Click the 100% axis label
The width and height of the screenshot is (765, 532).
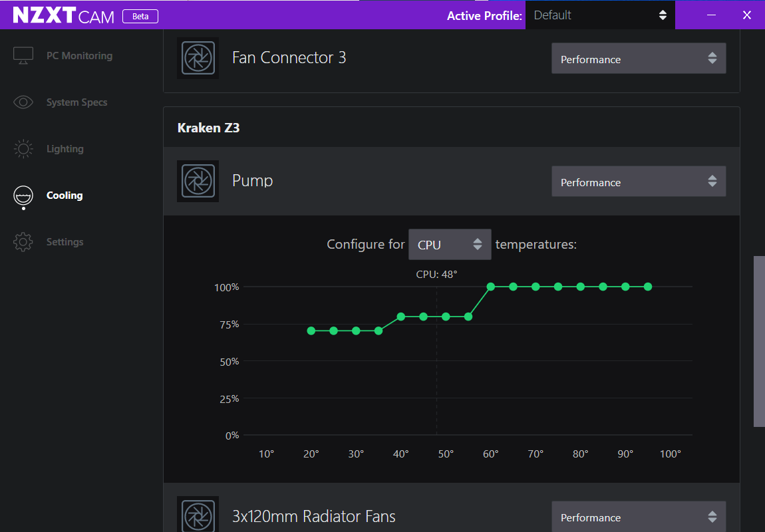pyautogui.click(x=227, y=287)
